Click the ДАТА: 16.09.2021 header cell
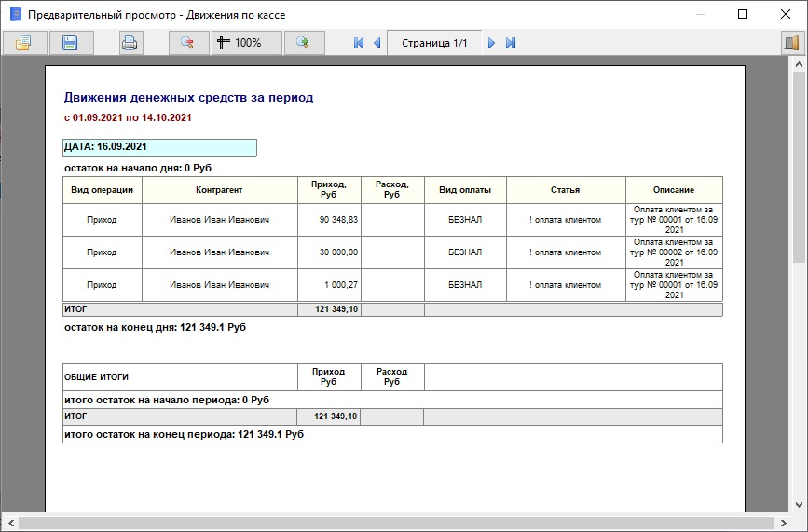Screen dimensions: 808x532 point(159,147)
